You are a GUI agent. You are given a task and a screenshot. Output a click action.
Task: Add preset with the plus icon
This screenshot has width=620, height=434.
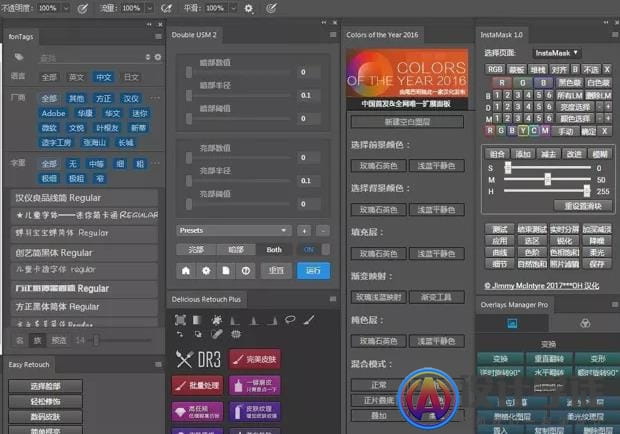[304, 230]
